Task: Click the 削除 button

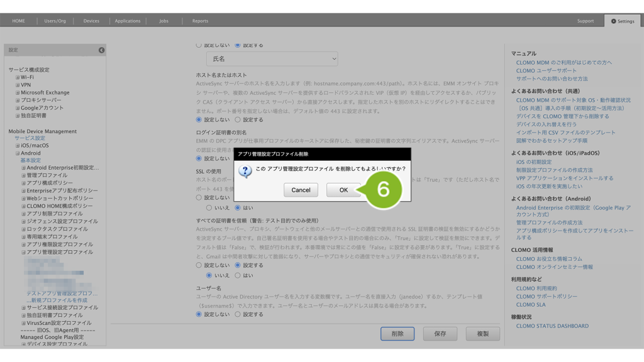Action: point(397,334)
